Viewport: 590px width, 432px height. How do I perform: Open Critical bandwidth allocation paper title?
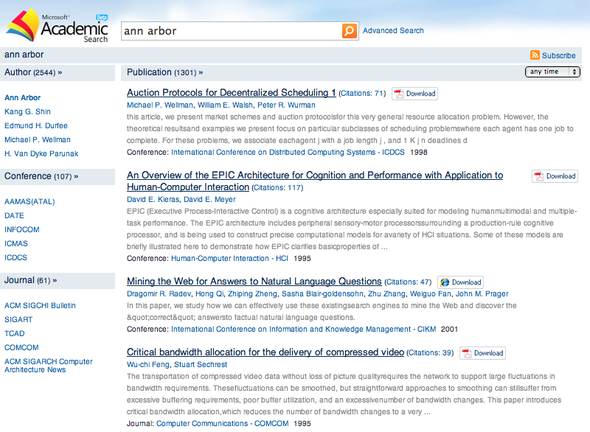[x=265, y=352]
